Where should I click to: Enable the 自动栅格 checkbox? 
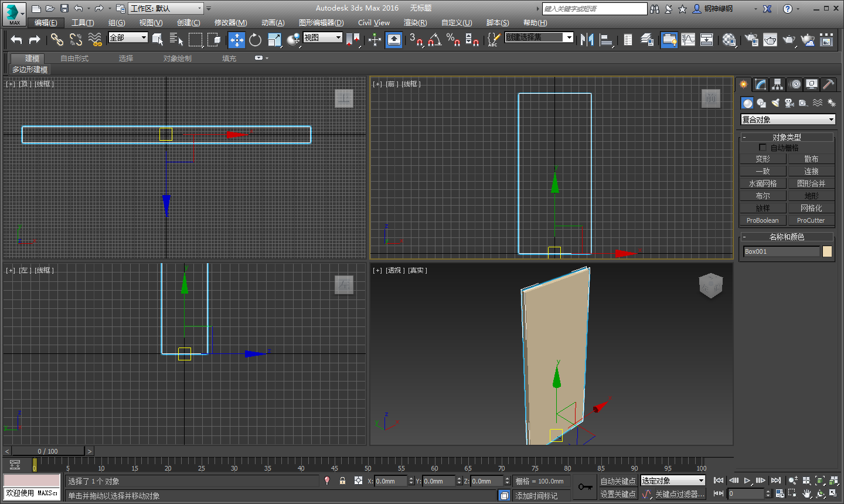click(x=763, y=148)
